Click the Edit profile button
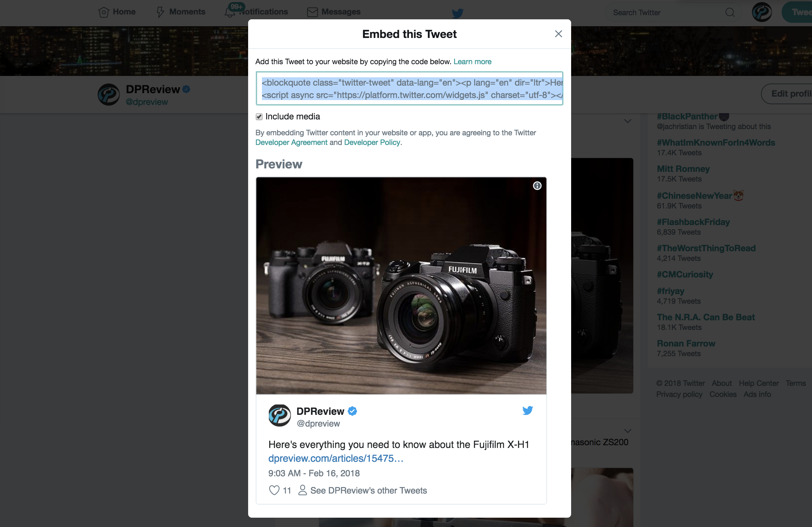The image size is (812, 527). click(787, 94)
